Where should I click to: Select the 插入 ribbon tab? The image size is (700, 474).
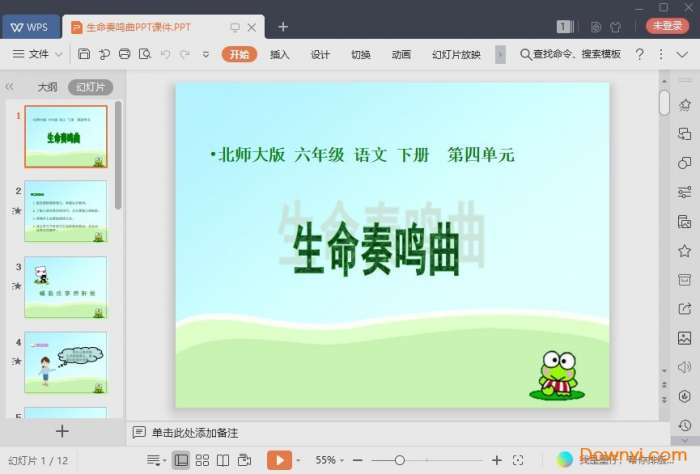pos(279,54)
